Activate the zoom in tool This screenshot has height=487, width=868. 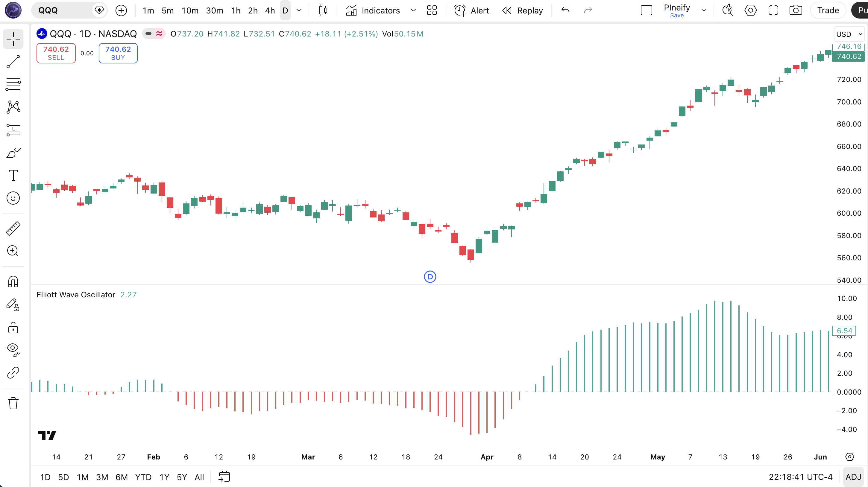(x=13, y=251)
